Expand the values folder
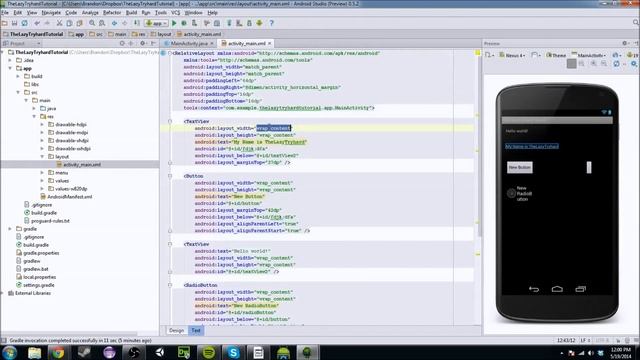Screen dimensions: 640x360 (x=42, y=180)
